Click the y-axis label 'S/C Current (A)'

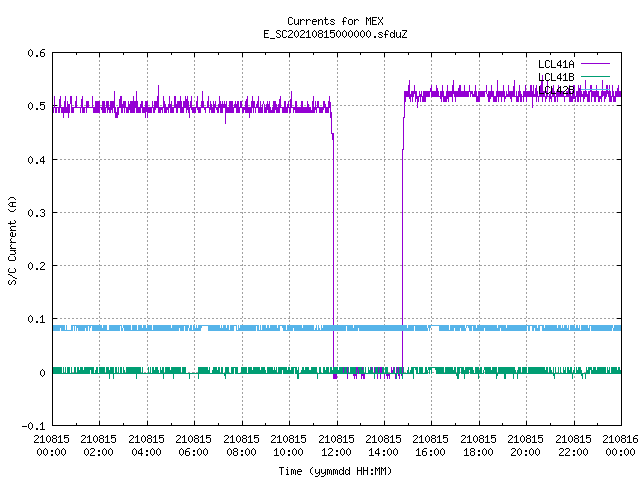tap(13, 240)
